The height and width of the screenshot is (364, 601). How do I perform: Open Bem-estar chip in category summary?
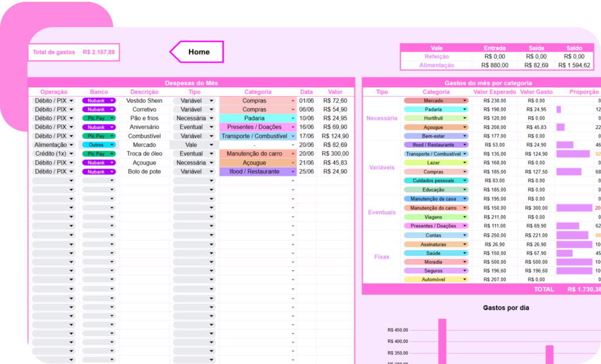point(436,136)
